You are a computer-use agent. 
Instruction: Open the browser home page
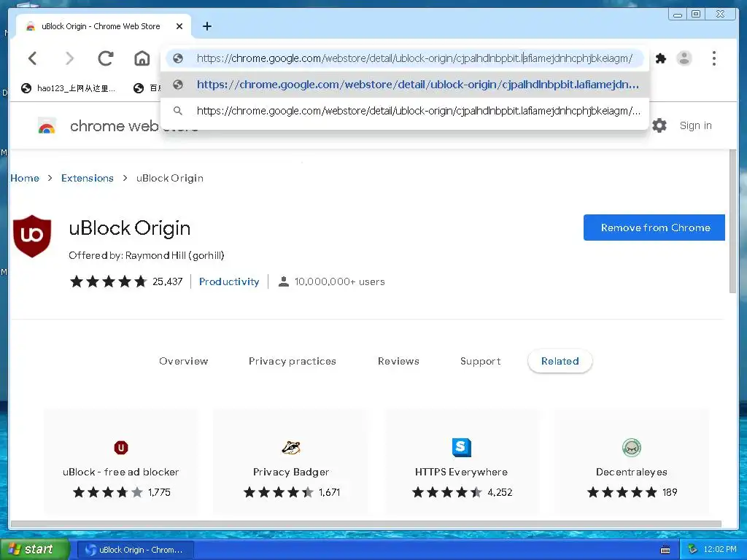click(142, 58)
